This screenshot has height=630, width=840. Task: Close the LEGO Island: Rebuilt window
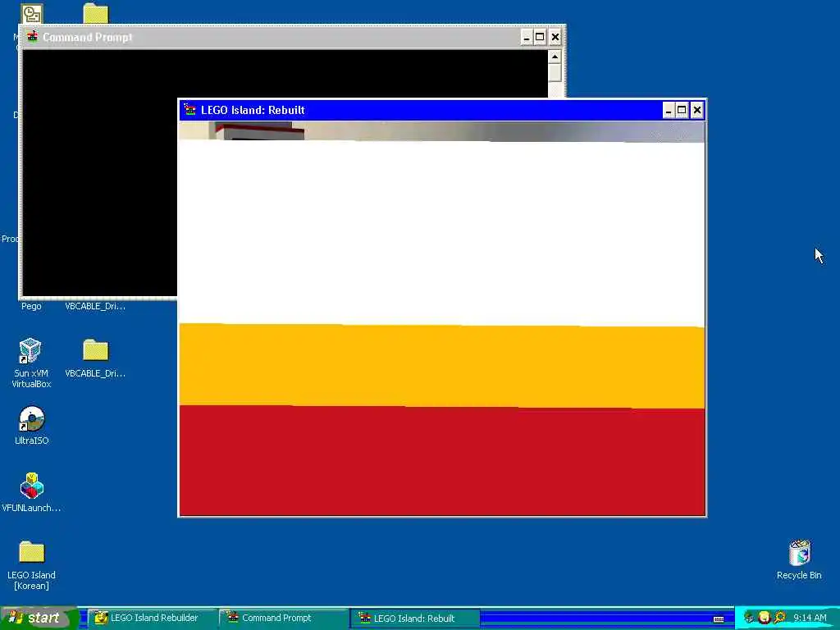coord(697,111)
